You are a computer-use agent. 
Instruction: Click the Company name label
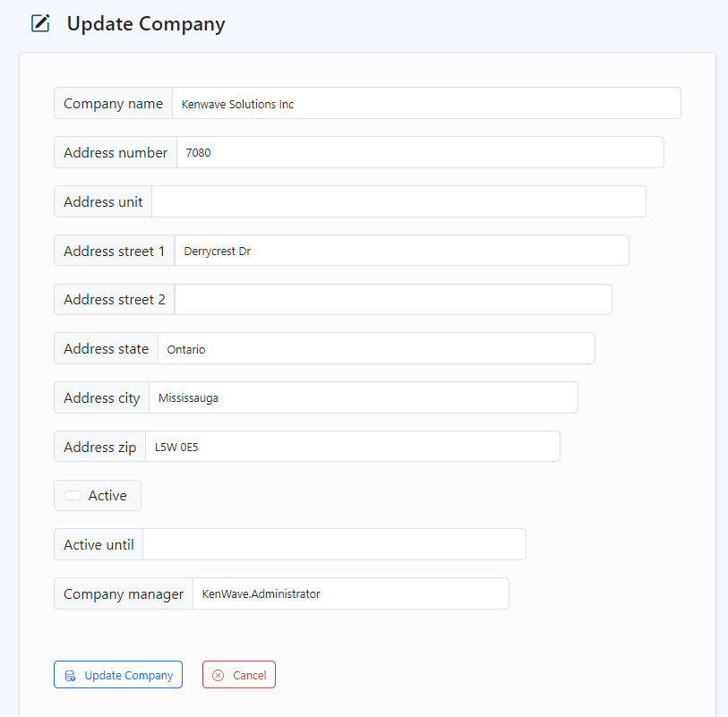click(x=114, y=104)
